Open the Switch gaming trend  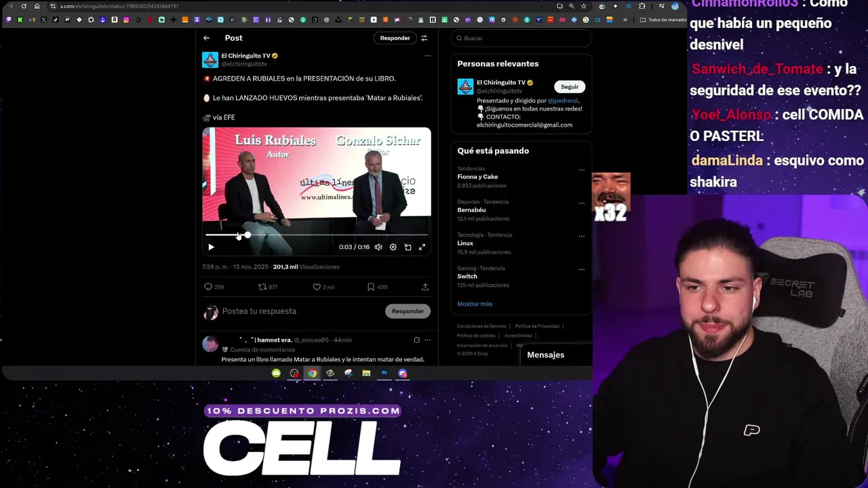point(467,277)
